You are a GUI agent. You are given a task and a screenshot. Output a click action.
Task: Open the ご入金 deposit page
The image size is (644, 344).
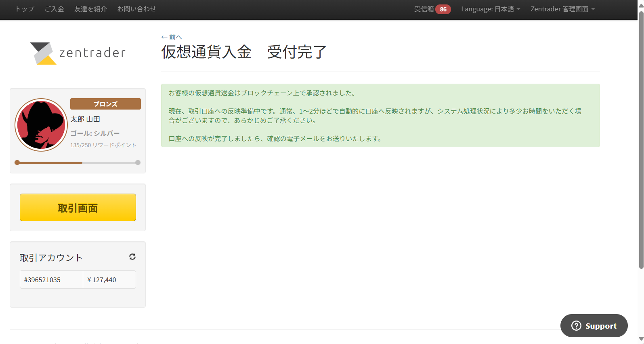(x=55, y=9)
